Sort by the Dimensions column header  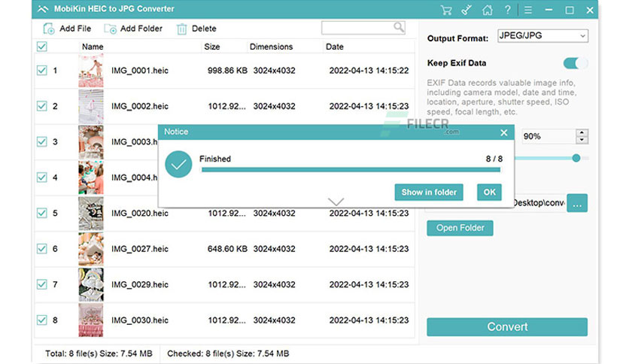click(x=271, y=47)
